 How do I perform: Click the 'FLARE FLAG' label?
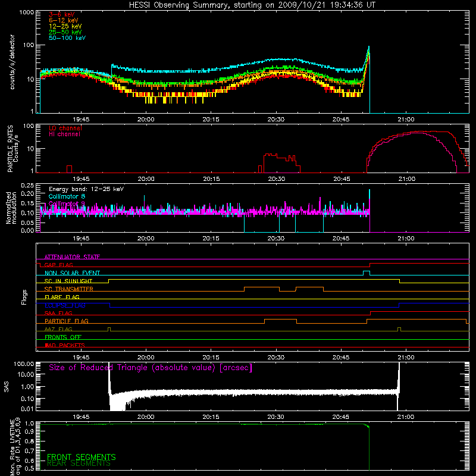click(x=62, y=297)
